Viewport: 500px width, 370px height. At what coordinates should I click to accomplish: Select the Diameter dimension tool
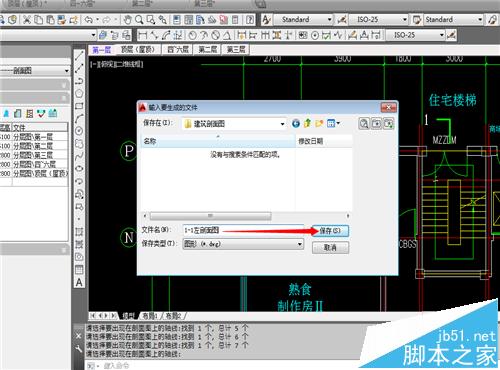(216, 35)
